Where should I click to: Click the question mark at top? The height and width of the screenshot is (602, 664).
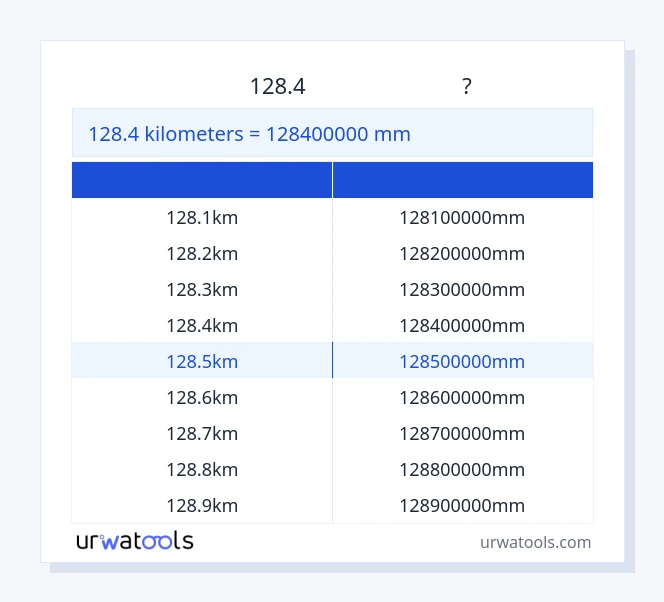466,87
